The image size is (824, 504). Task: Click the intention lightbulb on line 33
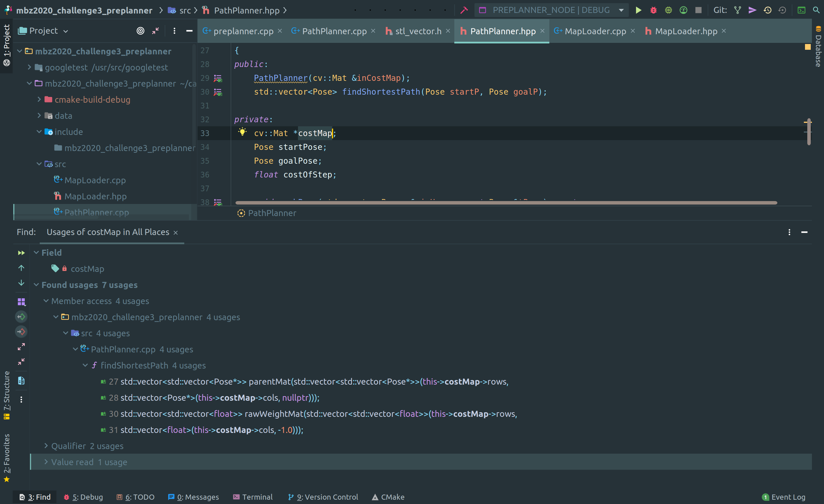[242, 133]
